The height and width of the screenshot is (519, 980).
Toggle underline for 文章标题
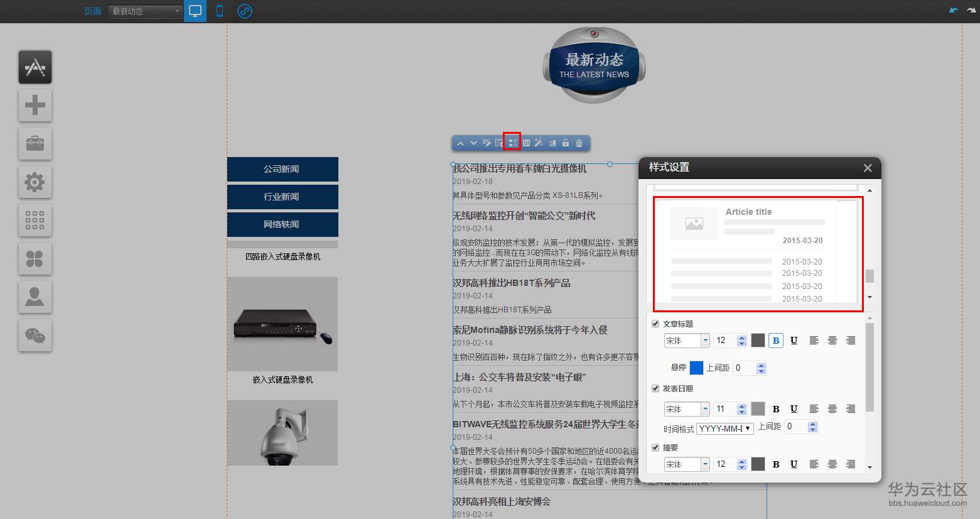(x=794, y=341)
